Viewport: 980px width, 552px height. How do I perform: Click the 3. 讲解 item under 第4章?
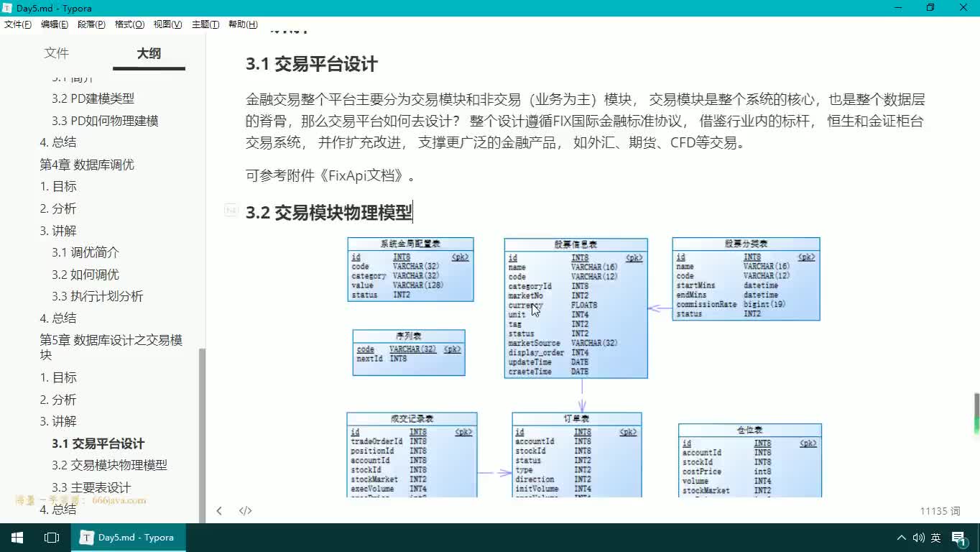(x=58, y=231)
